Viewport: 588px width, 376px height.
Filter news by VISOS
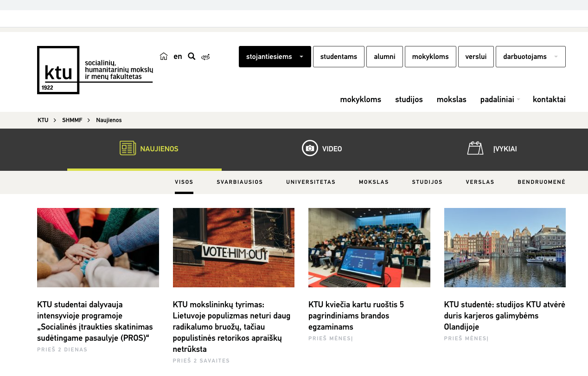[184, 182]
